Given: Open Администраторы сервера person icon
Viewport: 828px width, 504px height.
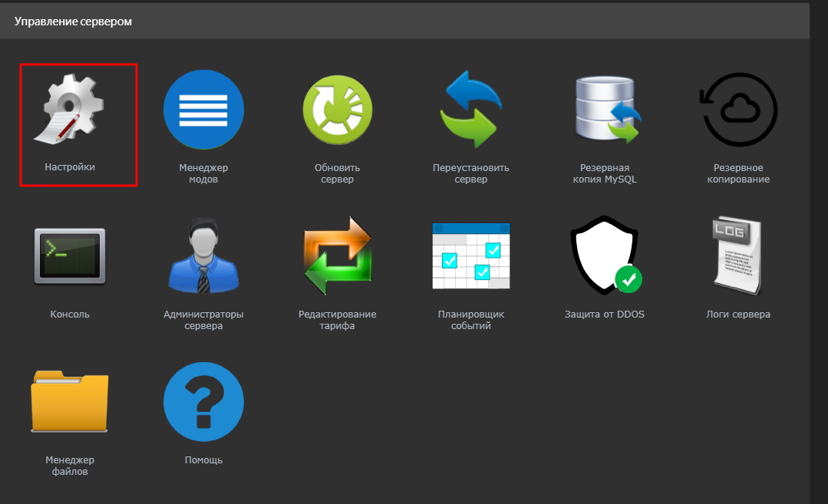Looking at the screenshot, I should pos(203,256).
